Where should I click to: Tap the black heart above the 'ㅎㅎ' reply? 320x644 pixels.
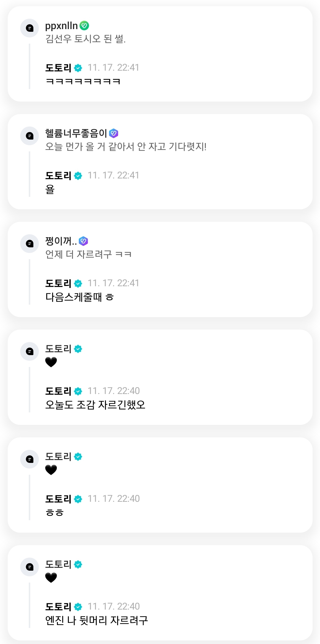click(51, 470)
